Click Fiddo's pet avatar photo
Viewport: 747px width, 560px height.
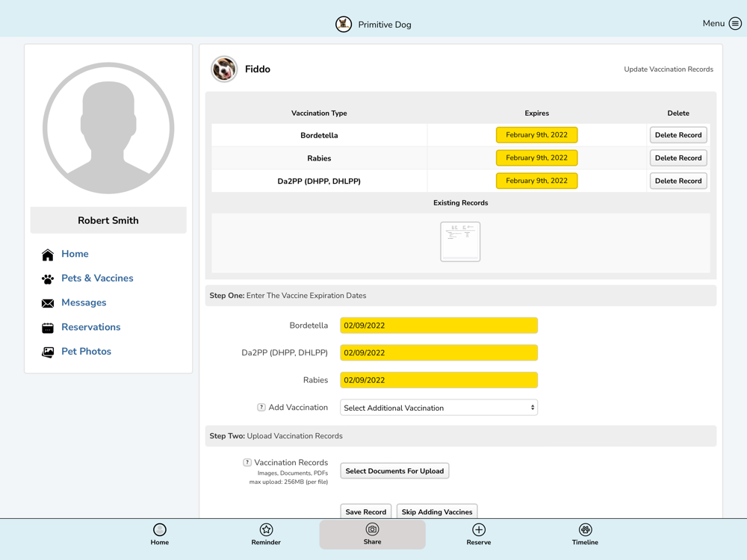(224, 69)
